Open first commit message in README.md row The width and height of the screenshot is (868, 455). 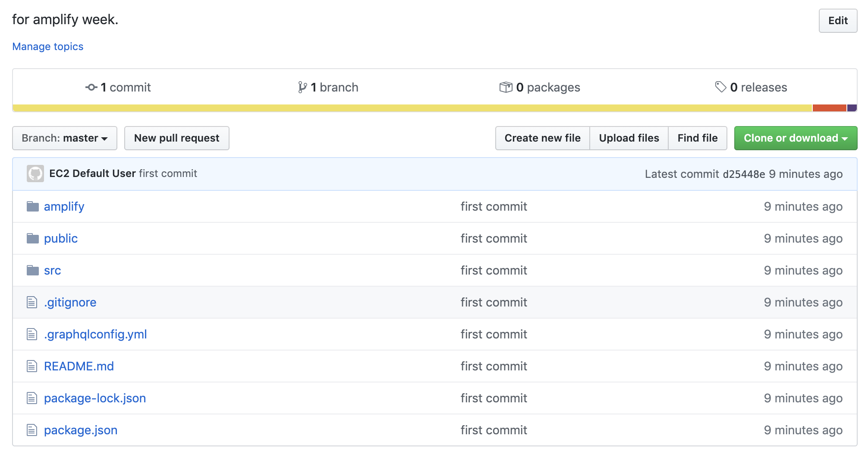[x=494, y=366]
